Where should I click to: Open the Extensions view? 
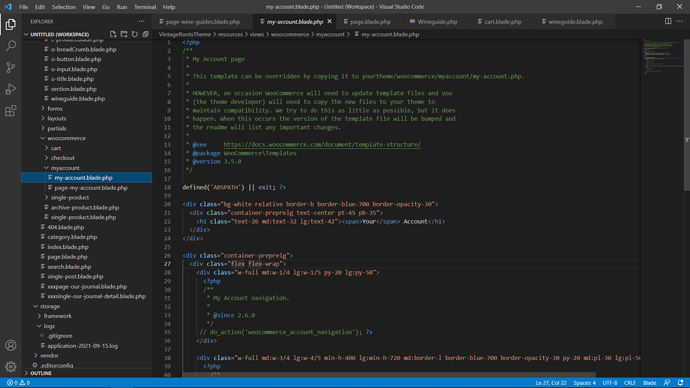[x=11, y=110]
